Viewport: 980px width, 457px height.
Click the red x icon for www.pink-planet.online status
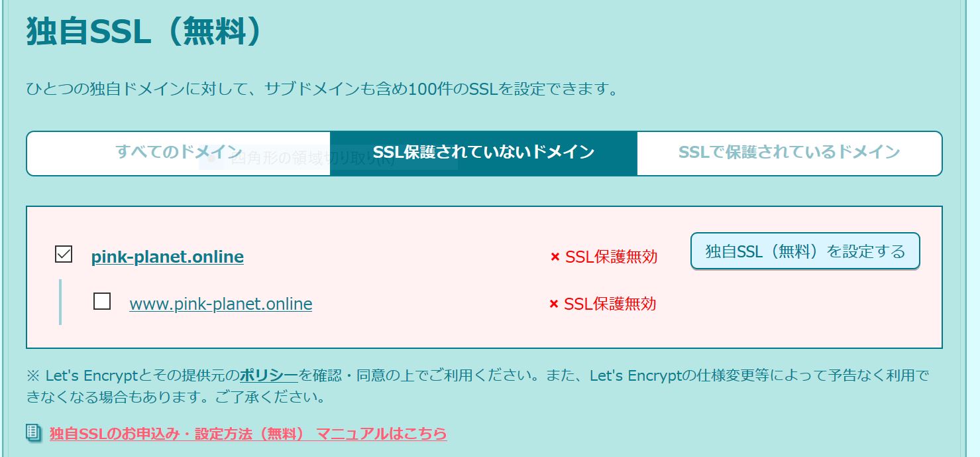[554, 304]
